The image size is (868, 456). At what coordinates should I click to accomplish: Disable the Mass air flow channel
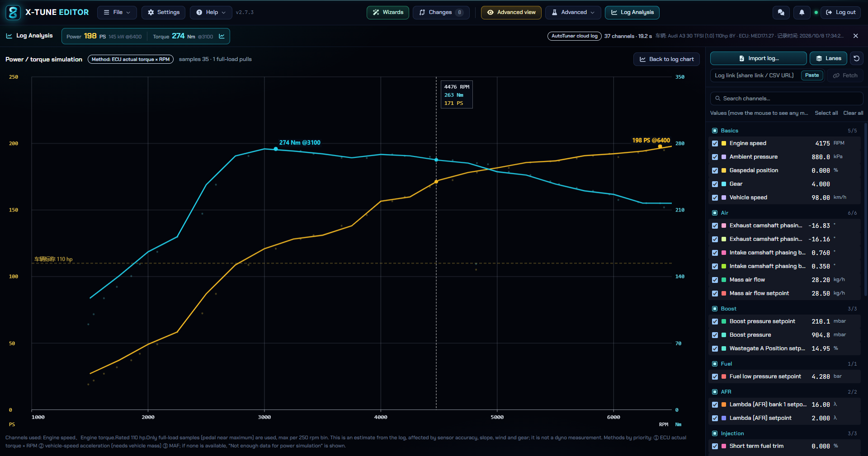click(715, 280)
